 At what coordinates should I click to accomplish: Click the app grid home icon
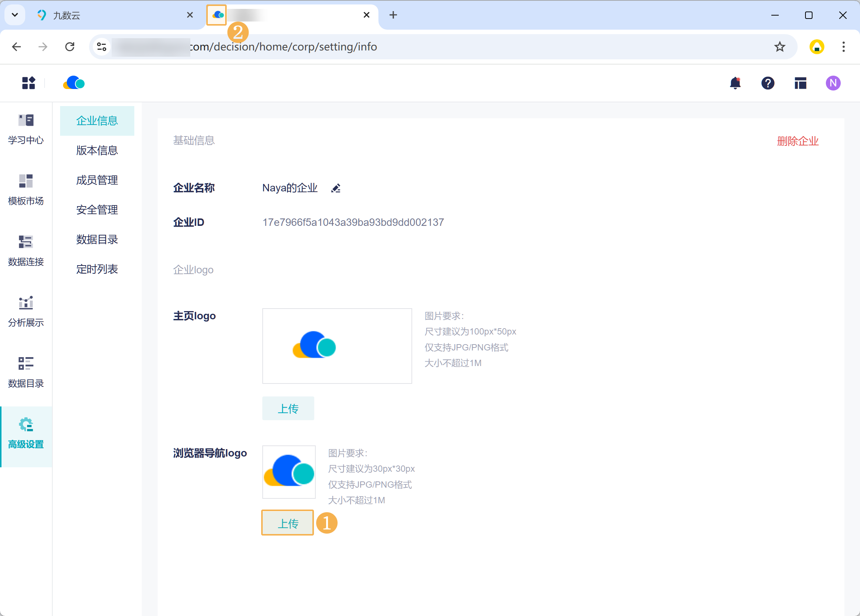(x=29, y=83)
